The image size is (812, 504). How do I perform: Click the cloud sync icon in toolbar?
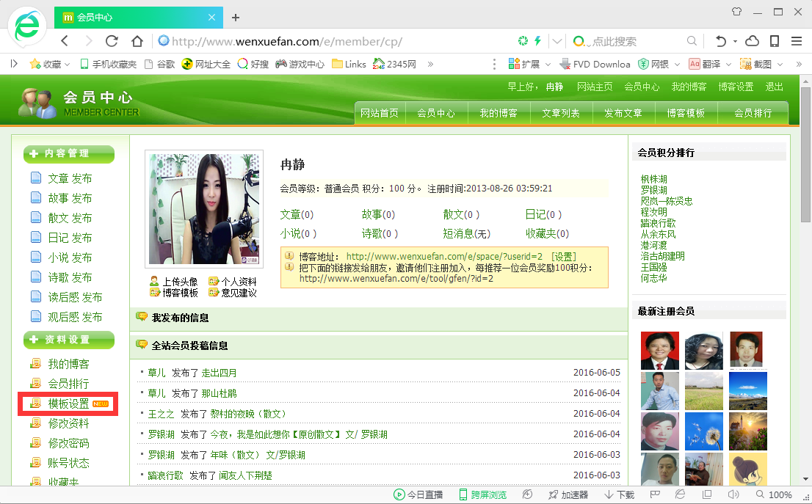pyautogui.click(x=752, y=41)
